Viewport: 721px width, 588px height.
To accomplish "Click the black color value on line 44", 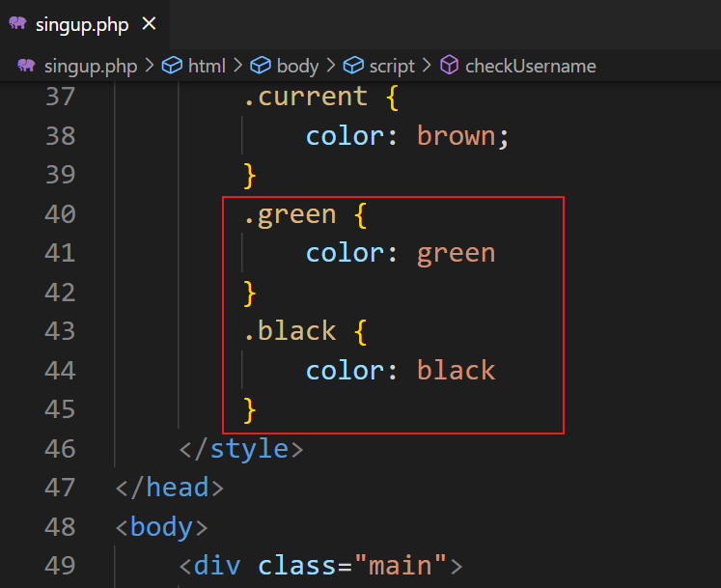I will 457,371.
